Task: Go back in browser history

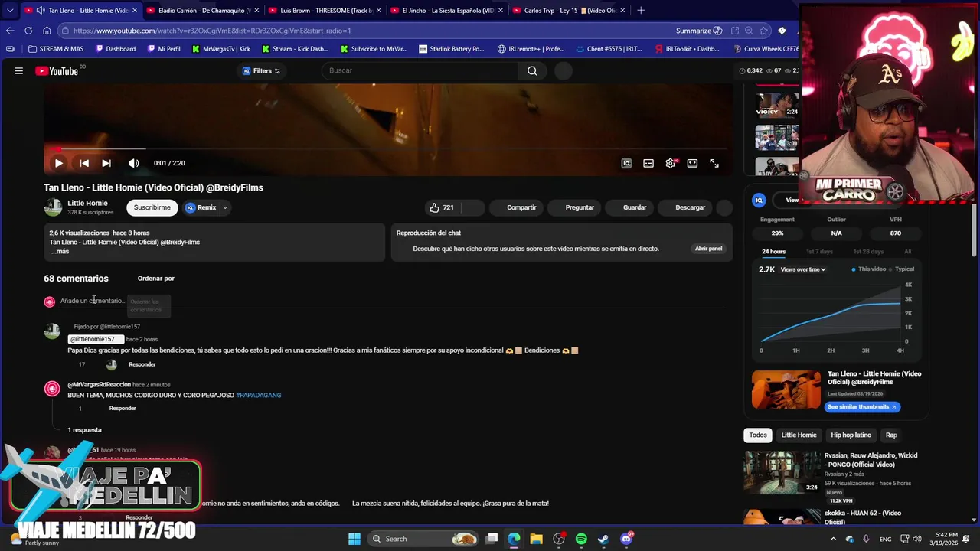Action: point(10,31)
